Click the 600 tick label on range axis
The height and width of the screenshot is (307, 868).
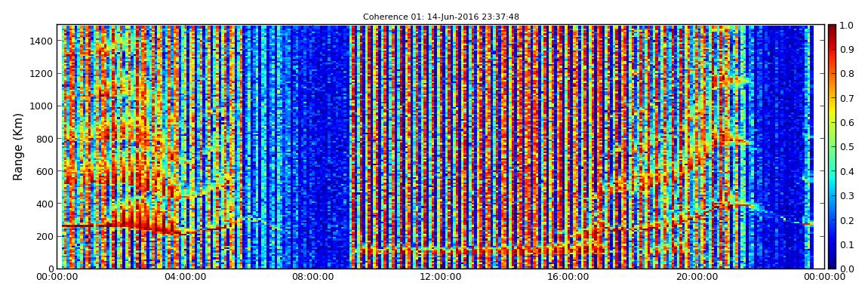(45, 171)
